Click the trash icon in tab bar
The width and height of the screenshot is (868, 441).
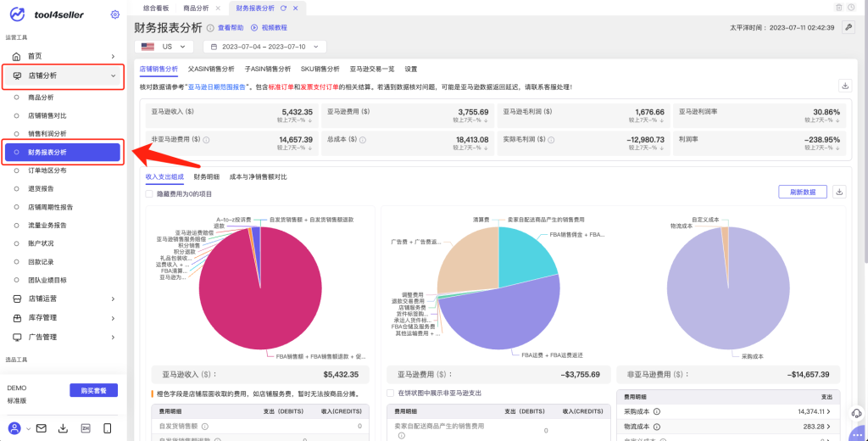coord(839,8)
